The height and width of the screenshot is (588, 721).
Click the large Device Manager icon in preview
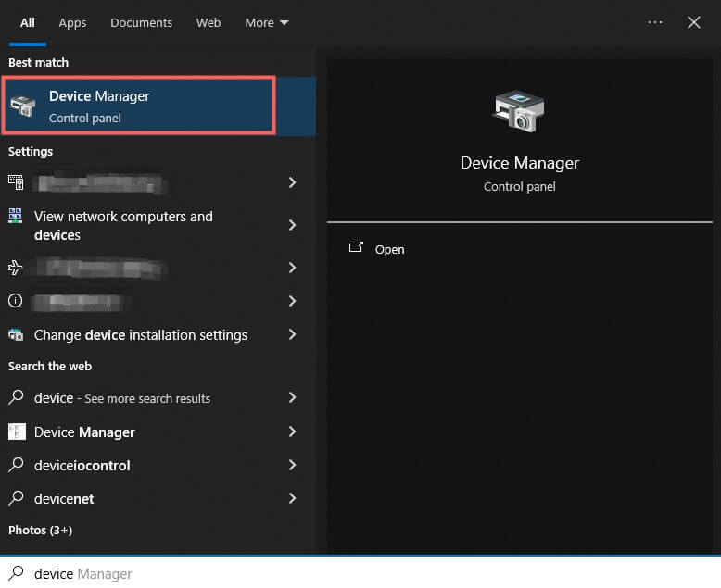click(x=519, y=111)
